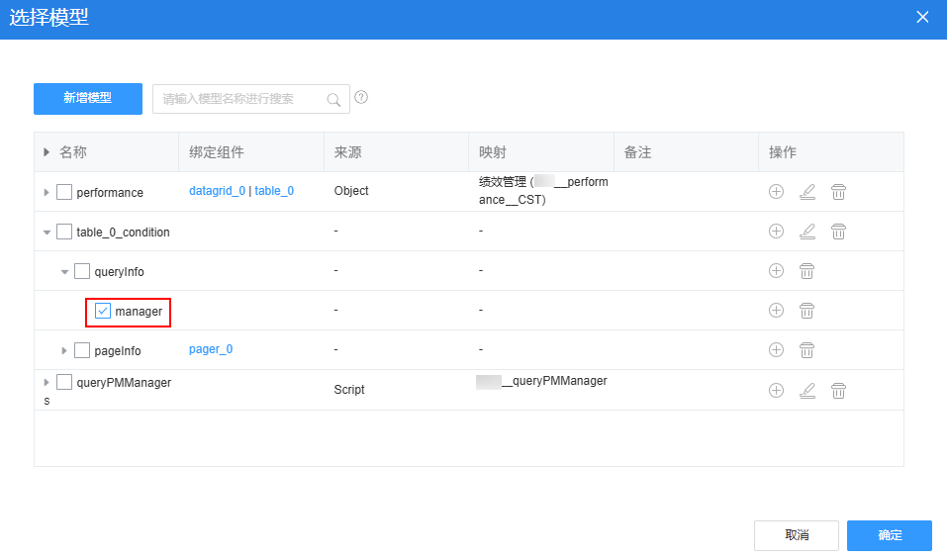Screen dimensions: 947x560
Task: Toggle the expand-all arrow in 名称 header
Action: pyautogui.click(x=47, y=152)
